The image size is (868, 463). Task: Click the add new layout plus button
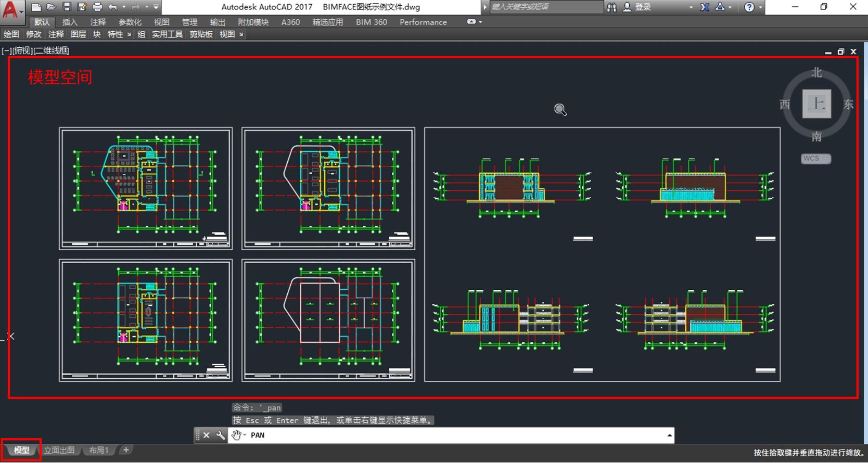126,450
